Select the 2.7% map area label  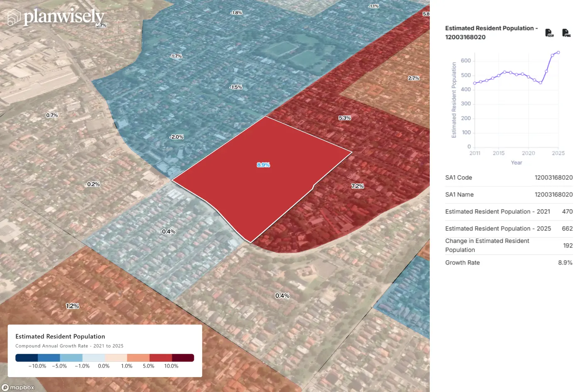coord(414,78)
